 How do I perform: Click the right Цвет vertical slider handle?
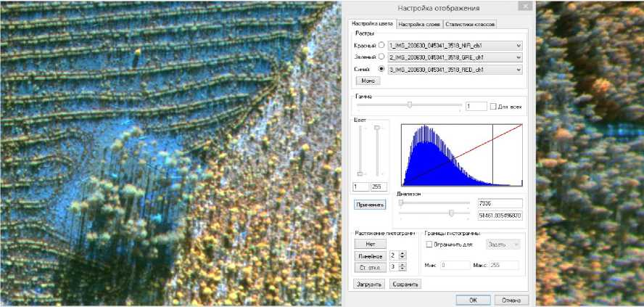(x=377, y=128)
